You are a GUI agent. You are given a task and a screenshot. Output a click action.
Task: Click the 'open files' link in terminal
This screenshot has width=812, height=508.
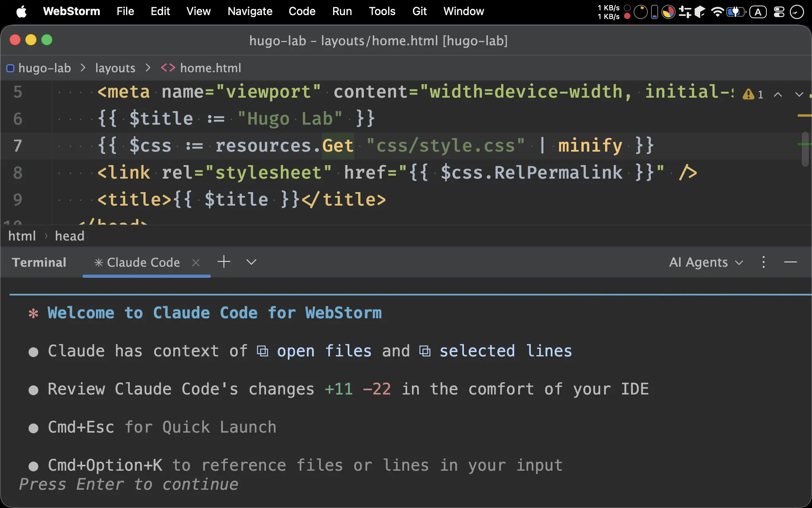324,351
